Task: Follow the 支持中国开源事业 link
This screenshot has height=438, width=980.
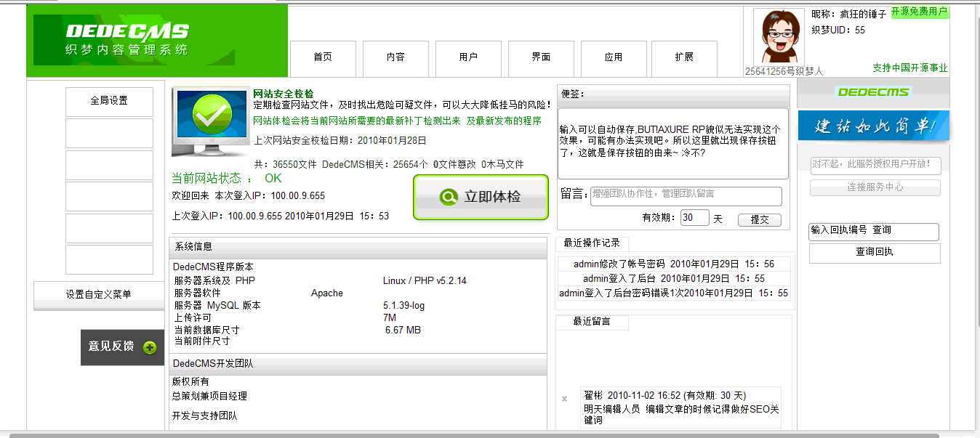Action: coord(910,68)
